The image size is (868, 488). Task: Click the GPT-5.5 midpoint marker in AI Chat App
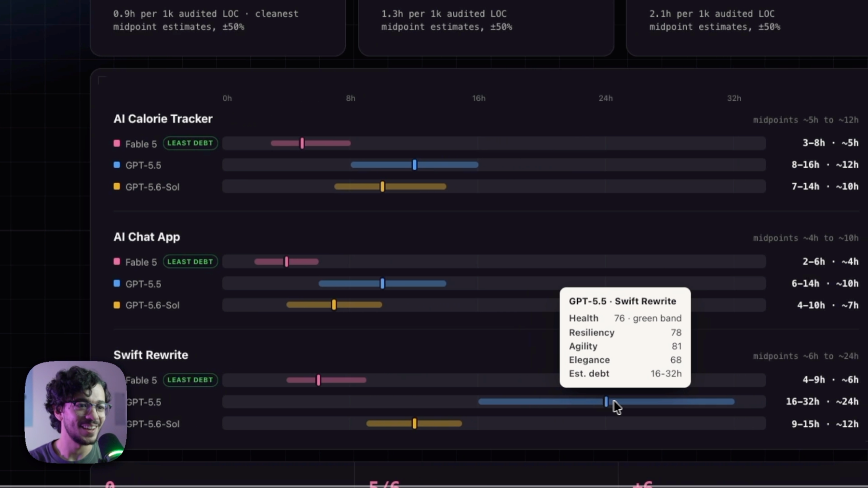coord(382,284)
